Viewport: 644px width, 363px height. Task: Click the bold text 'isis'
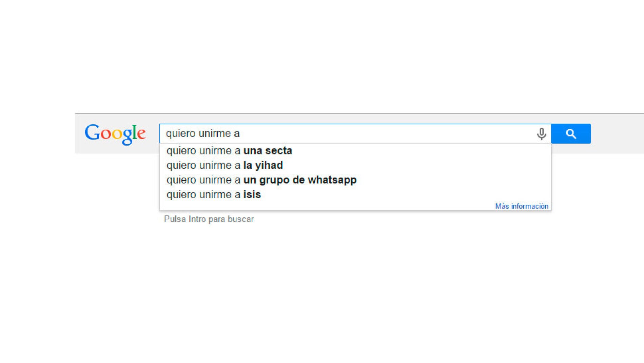coord(252,194)
